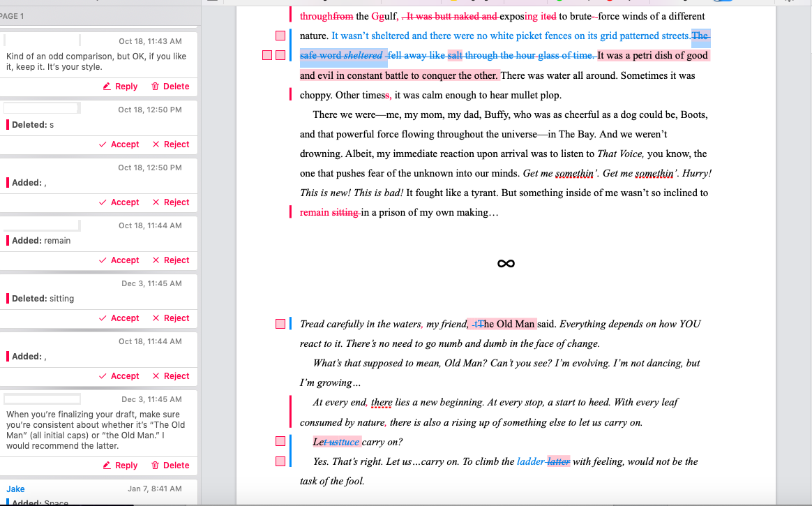Open the leftmost comment marker beside 'safe word sheltered' line
The height and width of the screenshot is (506, 812).
[x=267, y=55]
